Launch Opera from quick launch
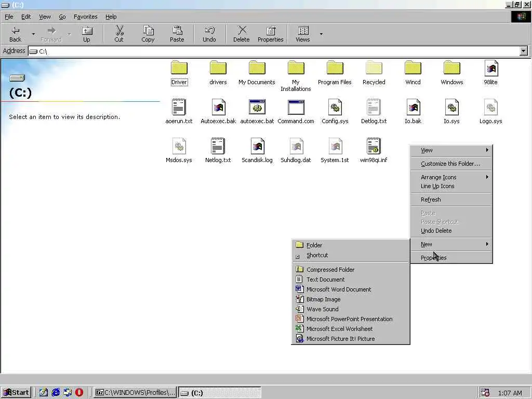 tap(79, 393)
